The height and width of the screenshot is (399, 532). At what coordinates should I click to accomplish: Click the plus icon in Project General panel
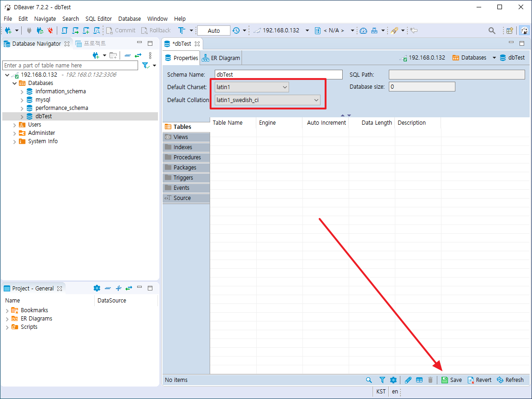[118, 288]
